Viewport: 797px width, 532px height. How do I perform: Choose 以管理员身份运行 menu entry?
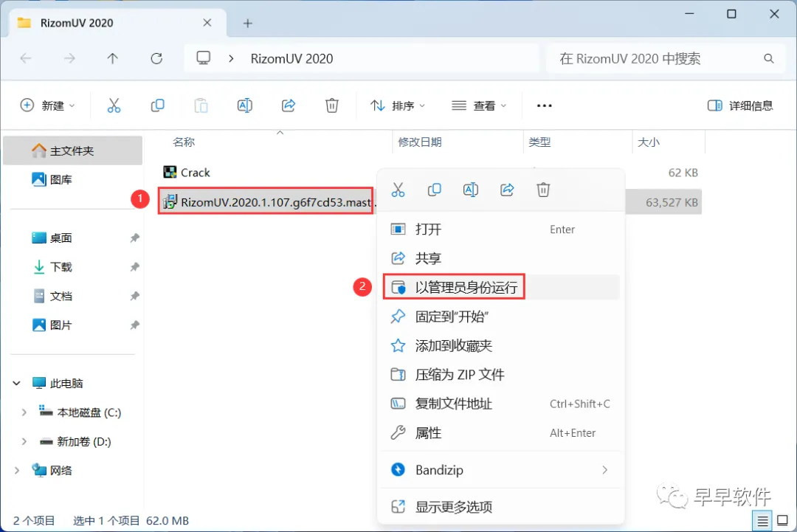point(500,287)
